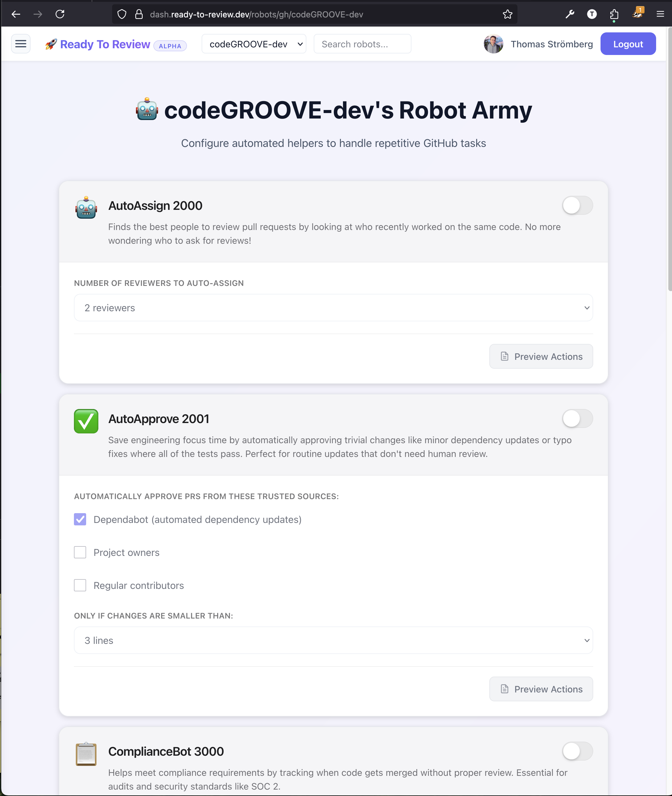This screenshot has height=796, width=672.
Task: Reload the current page
Action: [60, 14]
